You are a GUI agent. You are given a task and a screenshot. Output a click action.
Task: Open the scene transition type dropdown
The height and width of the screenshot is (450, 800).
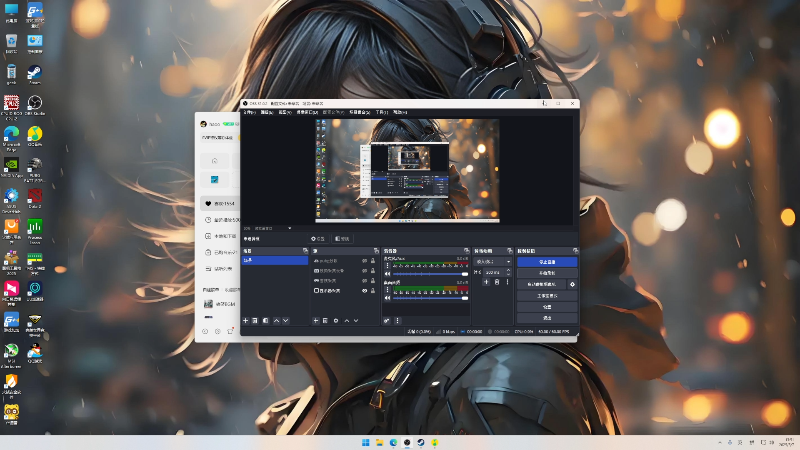[493, 261]
